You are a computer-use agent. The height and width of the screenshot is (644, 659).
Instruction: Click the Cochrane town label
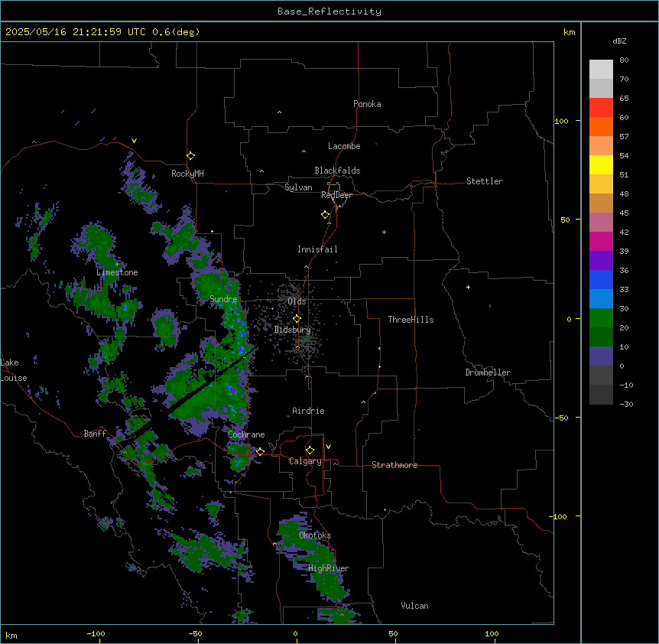coord(246,434)
